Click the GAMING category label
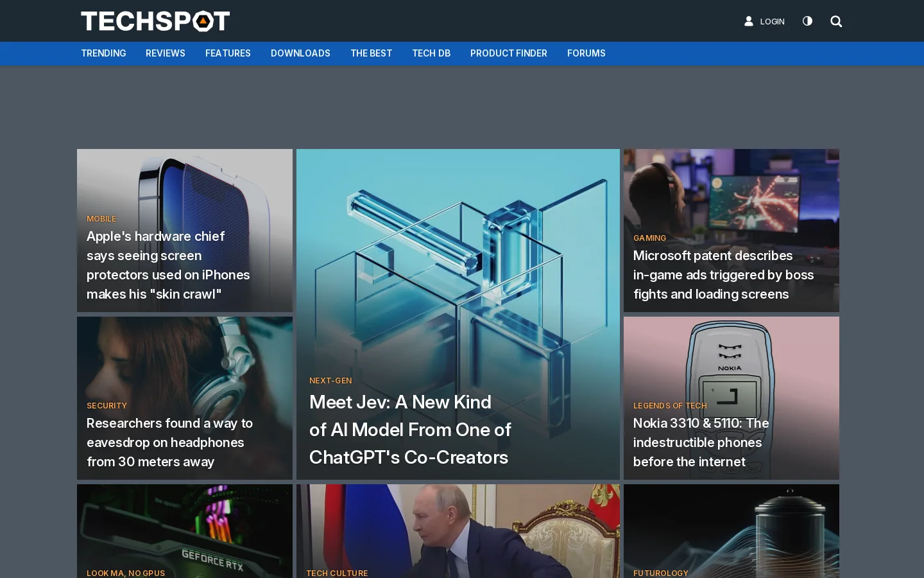 [x=649, y=238]
